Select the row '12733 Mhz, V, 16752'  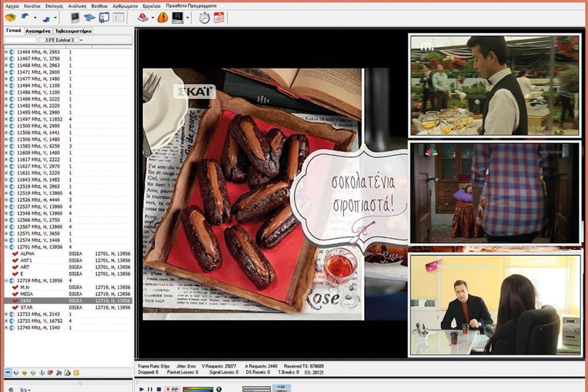(68, 321)
